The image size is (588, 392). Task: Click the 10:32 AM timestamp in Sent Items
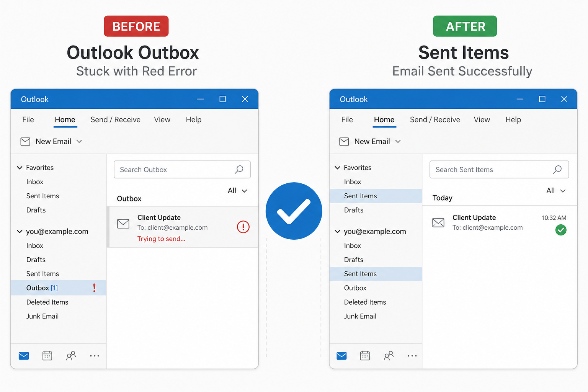click(554, 218)
